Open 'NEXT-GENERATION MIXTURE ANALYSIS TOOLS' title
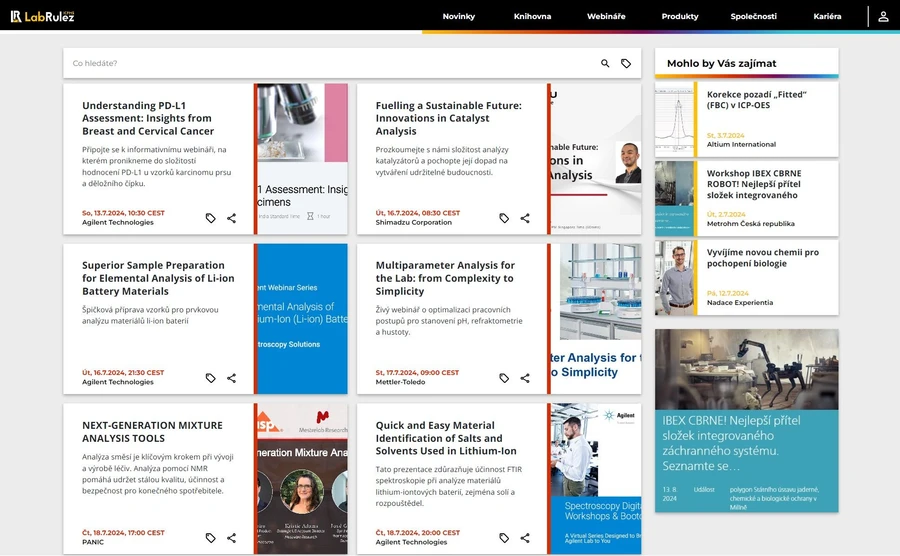 pos(152,431)
